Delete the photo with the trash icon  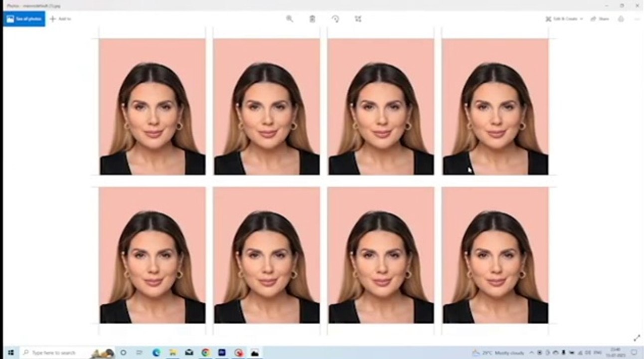tap(312, 19)
